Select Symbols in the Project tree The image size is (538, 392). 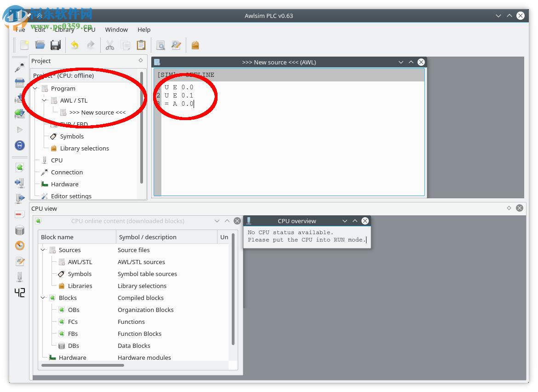tap(72, 136)
